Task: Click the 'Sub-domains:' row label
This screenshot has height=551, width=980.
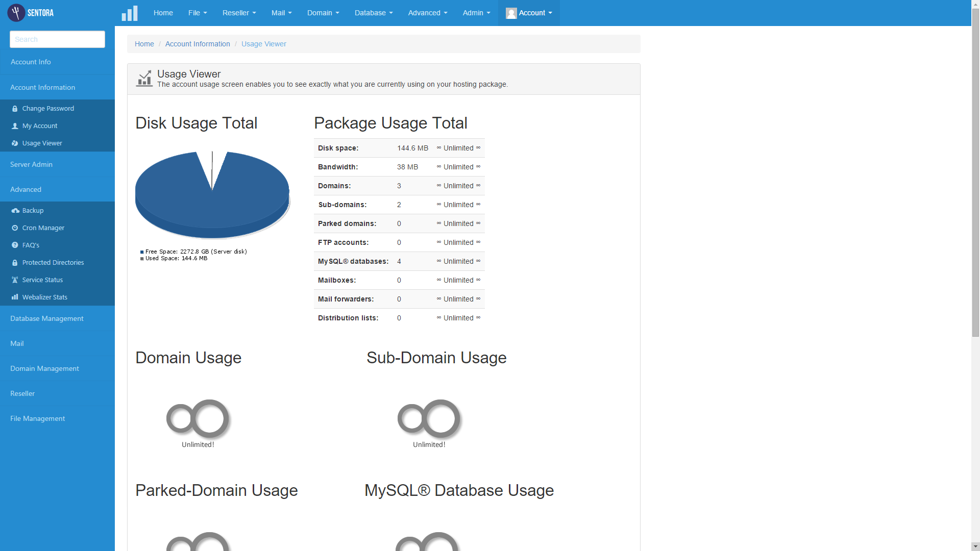Action: 342,205
